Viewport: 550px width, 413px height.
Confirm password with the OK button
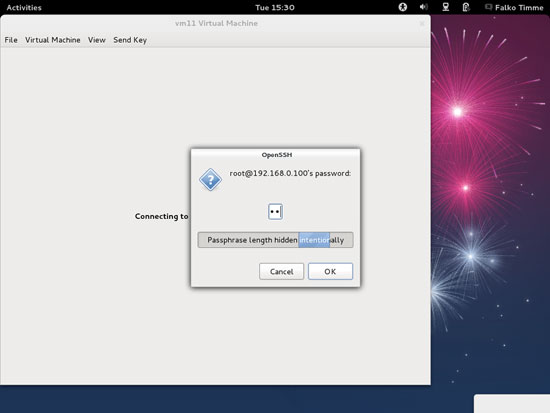[x=330, y=271]
